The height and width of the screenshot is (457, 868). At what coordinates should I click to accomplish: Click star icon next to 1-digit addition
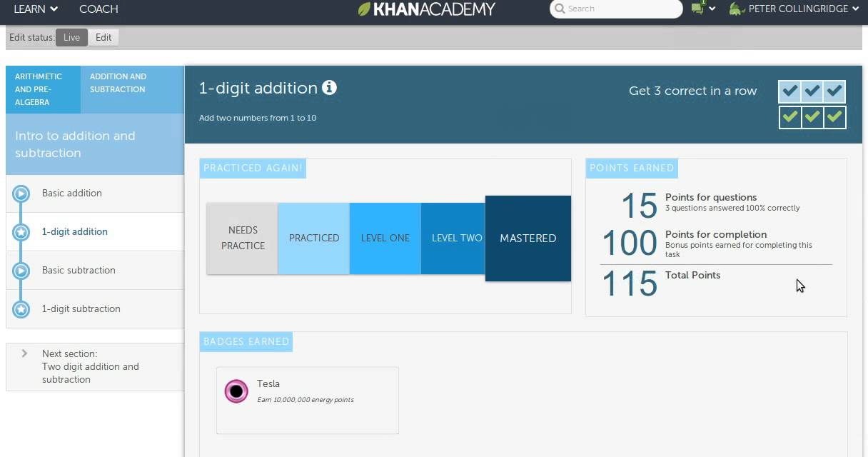pyautogui.click(x=21, y=232)
